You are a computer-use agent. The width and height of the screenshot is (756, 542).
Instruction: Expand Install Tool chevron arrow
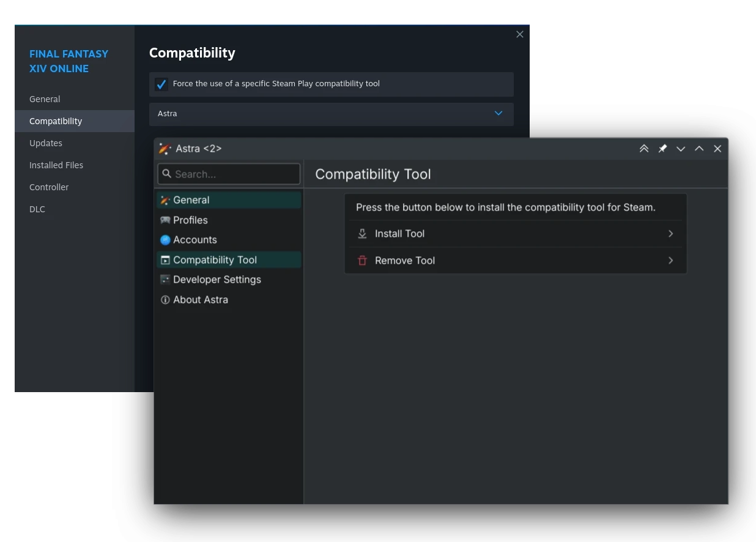[671, 234]
